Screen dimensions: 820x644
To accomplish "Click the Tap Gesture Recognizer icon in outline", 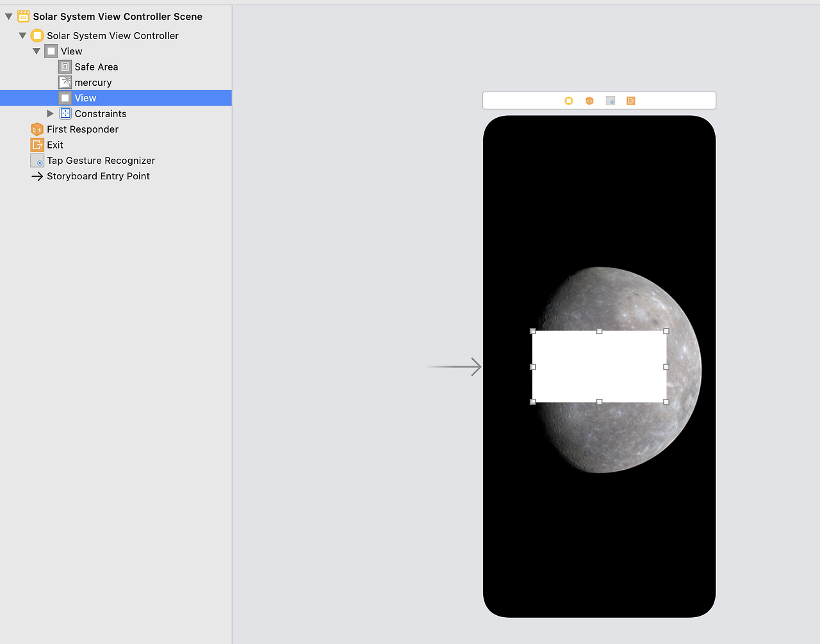I will [37, 160].
